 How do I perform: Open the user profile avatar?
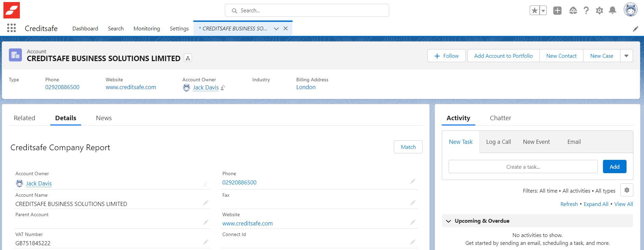631,10
